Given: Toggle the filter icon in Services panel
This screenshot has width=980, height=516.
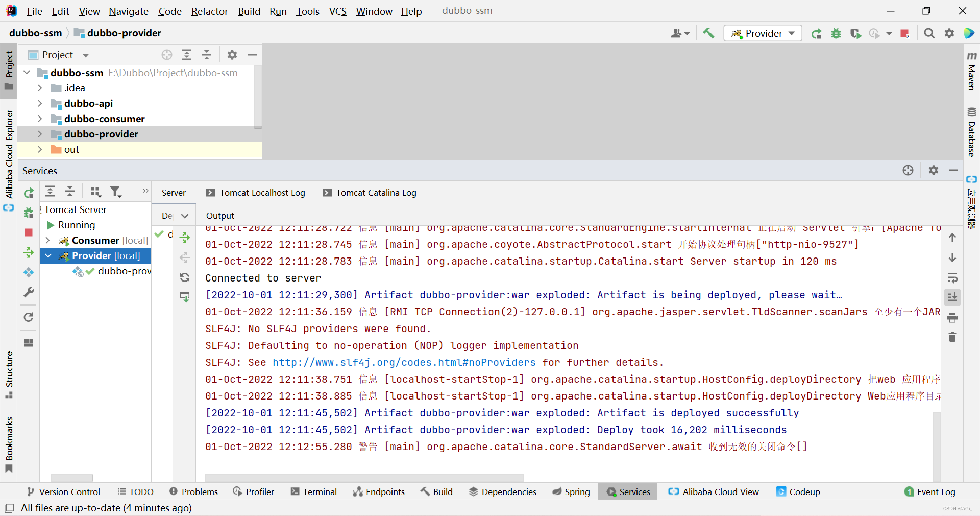Looking at the screenshot, I should click(116, 192).
